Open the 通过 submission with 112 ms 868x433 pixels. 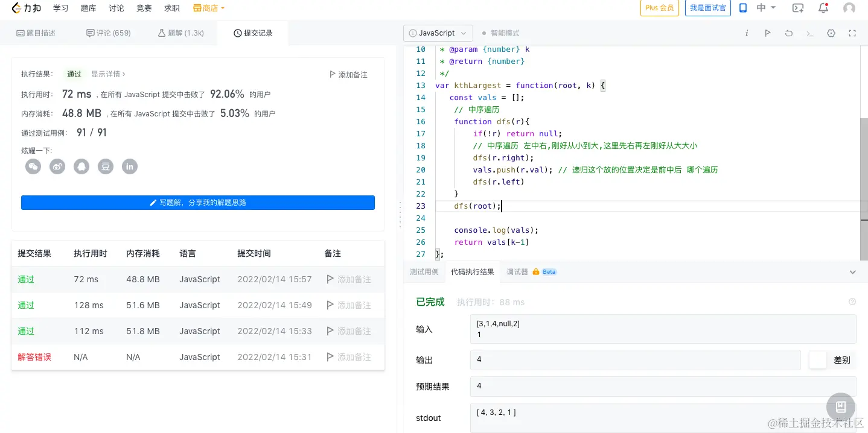(x=26, y=331)
